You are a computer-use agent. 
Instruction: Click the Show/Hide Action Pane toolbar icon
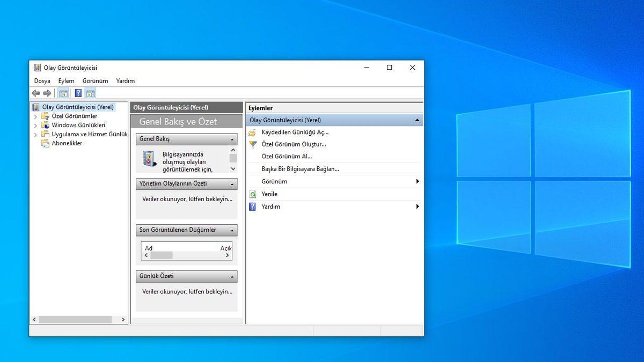tap(90, 93)
